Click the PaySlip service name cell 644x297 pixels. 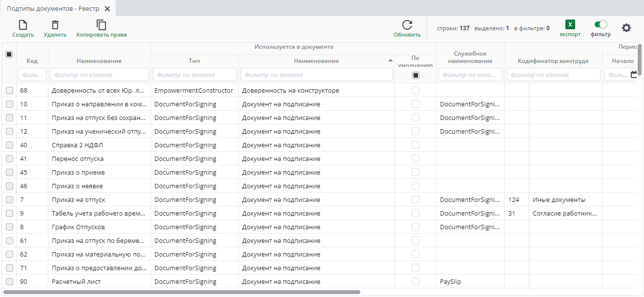click(x=470, y=281)
